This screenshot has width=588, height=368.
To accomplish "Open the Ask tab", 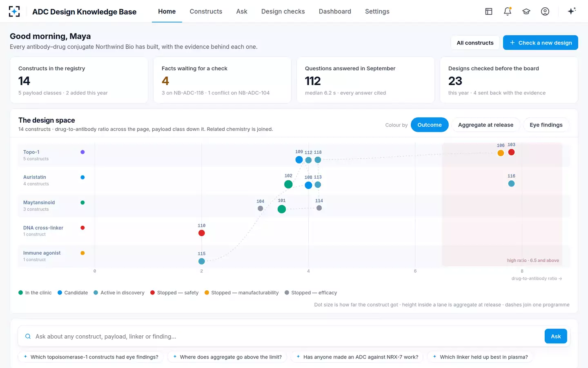I will [242, 11].
